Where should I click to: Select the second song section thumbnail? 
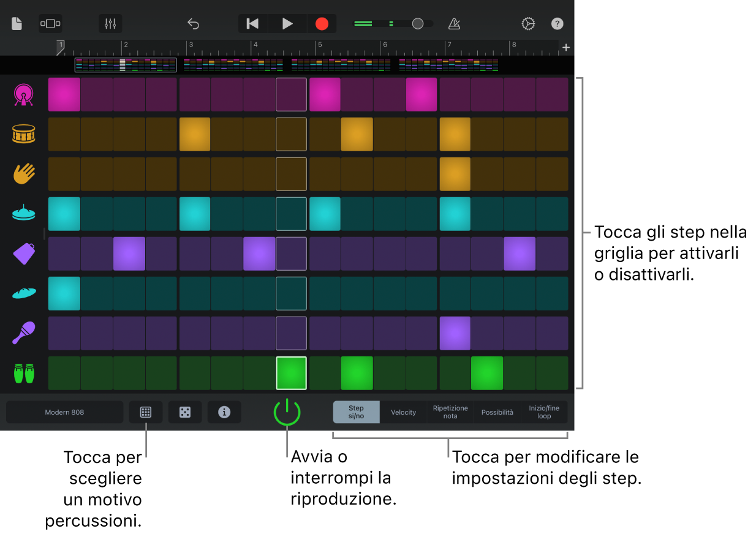(233, 64)
